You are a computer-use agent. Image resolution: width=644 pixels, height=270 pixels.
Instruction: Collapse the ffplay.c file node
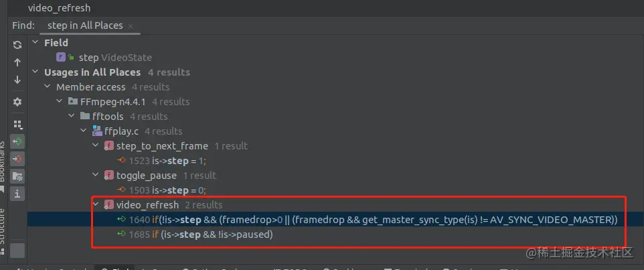tap(84, 131)
